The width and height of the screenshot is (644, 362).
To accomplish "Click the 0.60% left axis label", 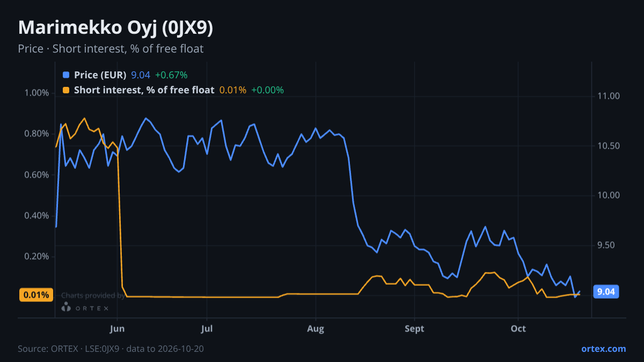I will (x=36, y=175).
